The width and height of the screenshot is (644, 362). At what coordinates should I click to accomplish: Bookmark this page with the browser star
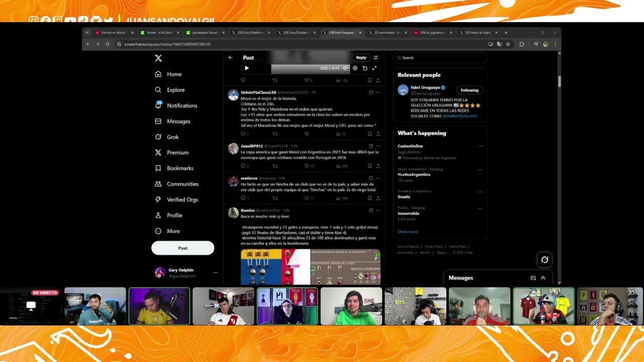[x=508, y=44]
